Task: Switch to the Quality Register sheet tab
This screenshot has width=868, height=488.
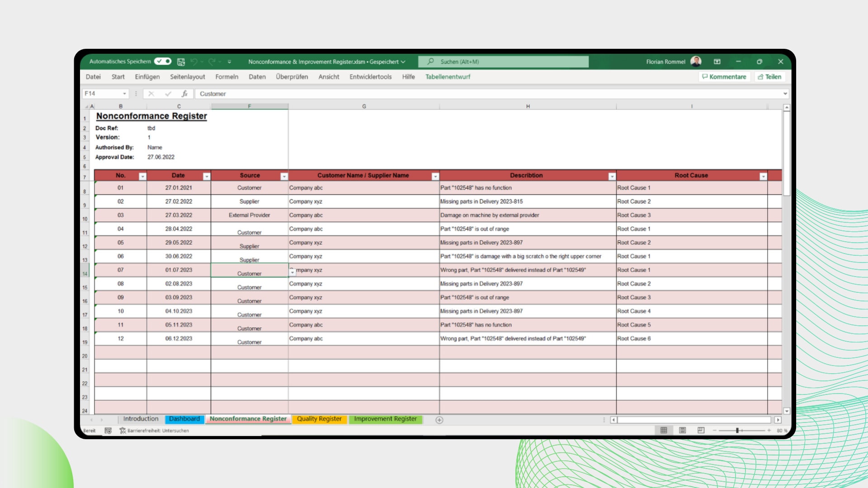Action: (x=319, y=419)
